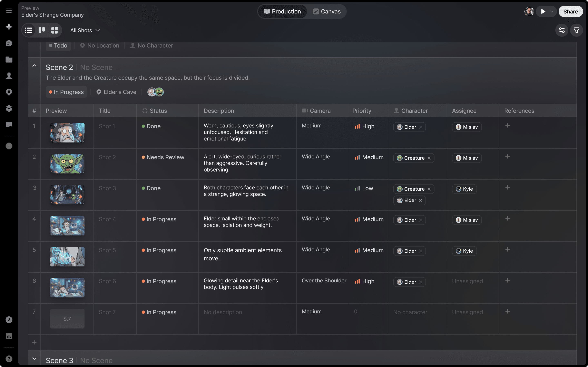Switch to the Canvas tab
The width and height of the screenshot is (588, 367).
click(327, 11)
